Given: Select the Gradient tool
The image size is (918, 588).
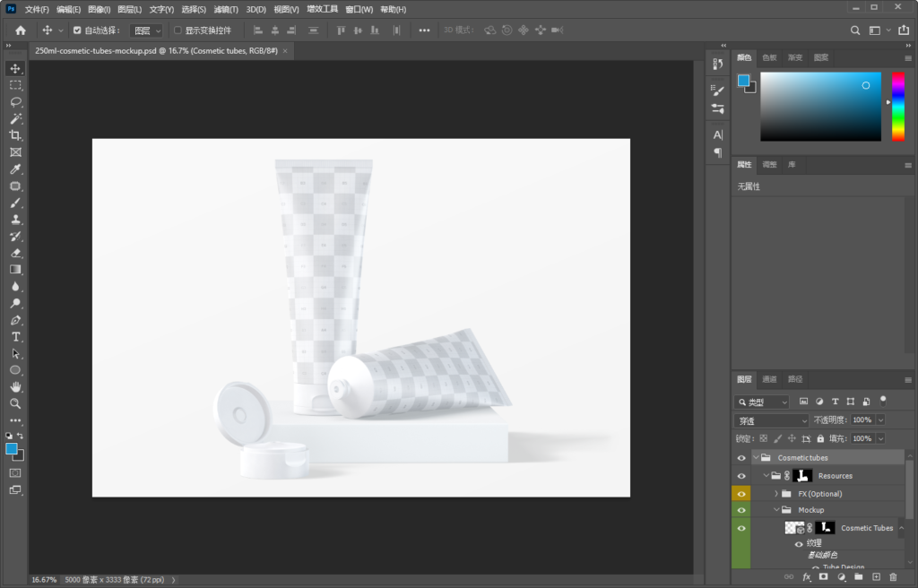Looking at the screenshot, I should (15, 270).
